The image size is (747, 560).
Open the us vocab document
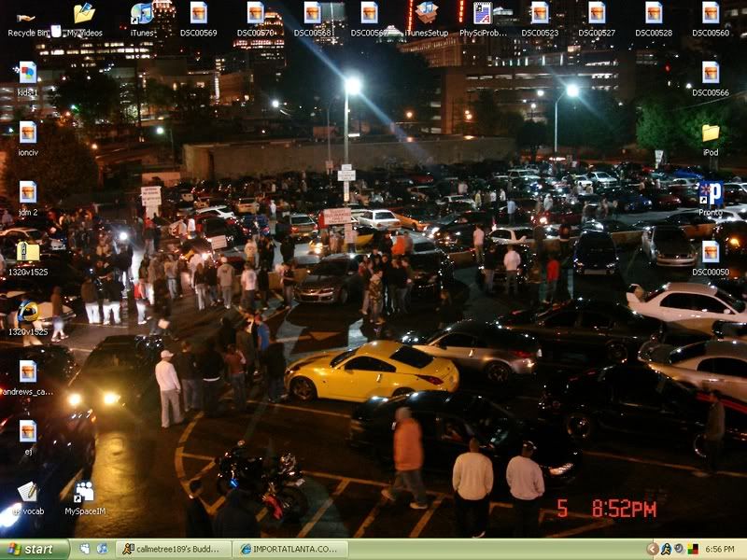pos(27,492)
